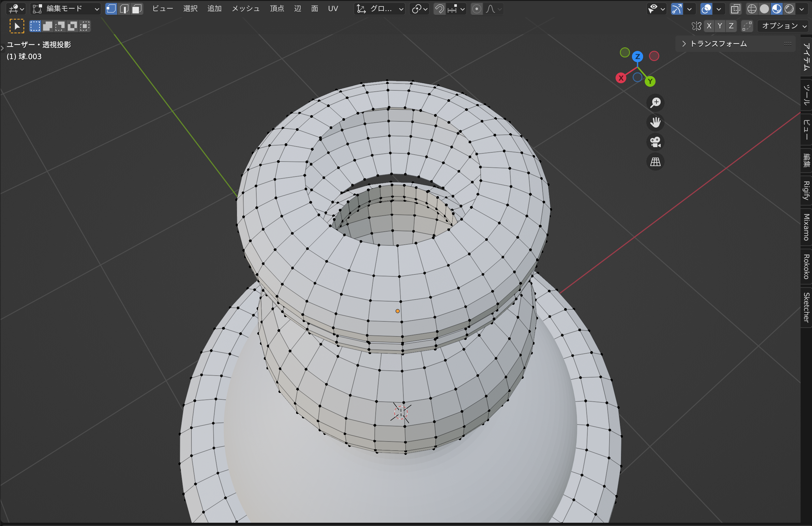This screenshot has height=526, width=812.
Task: Toggle viewport overlays
Action: (706, 9)
